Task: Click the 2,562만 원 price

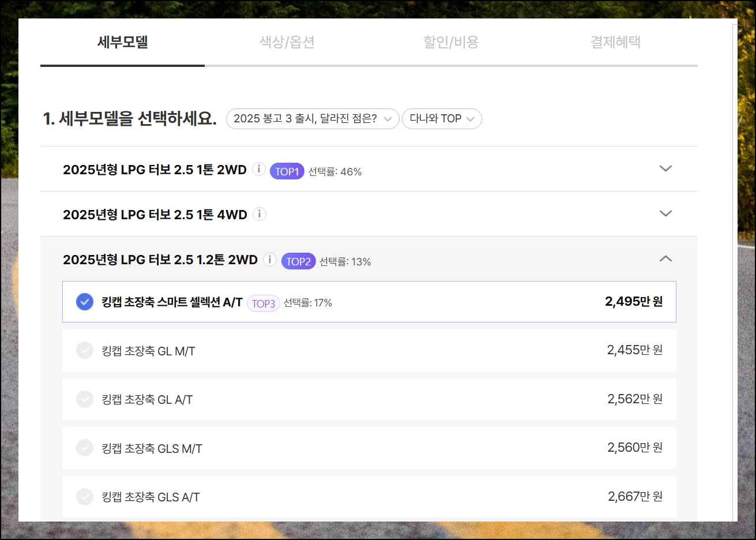Action: (635, 399)
